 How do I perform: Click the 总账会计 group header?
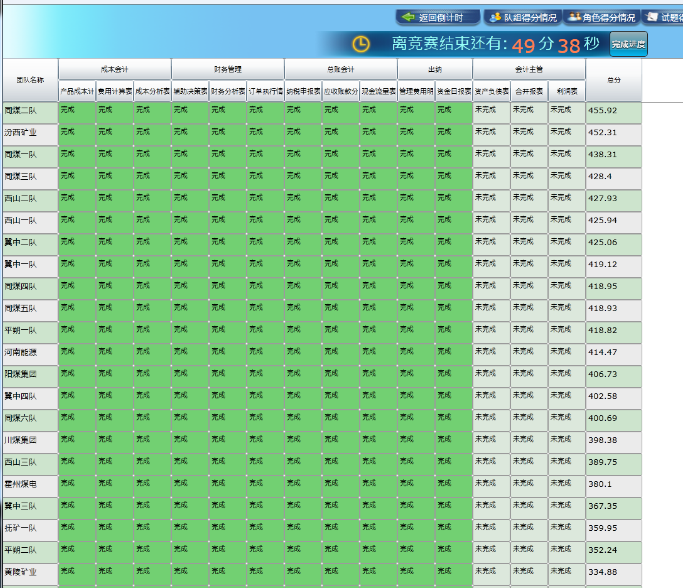click(x=341, y=69)
